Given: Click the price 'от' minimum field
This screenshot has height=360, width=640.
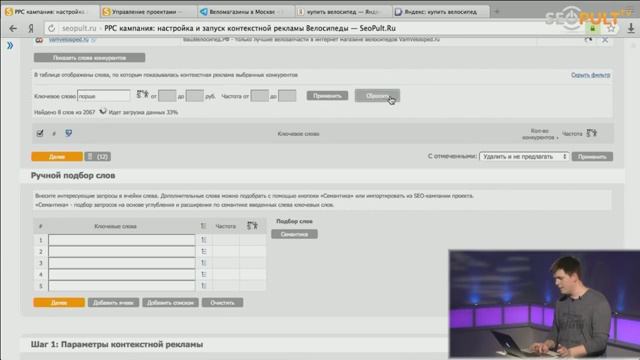Looking at the screenshot, I should [x=167, y=96].
